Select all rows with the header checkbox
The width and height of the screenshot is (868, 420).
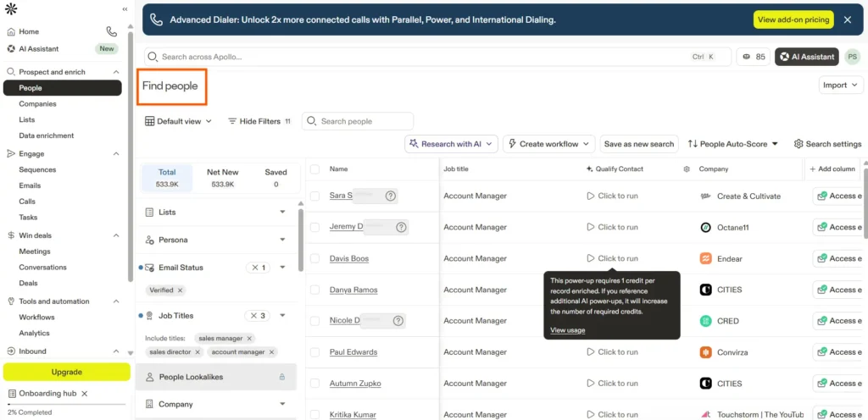(315, 169)
